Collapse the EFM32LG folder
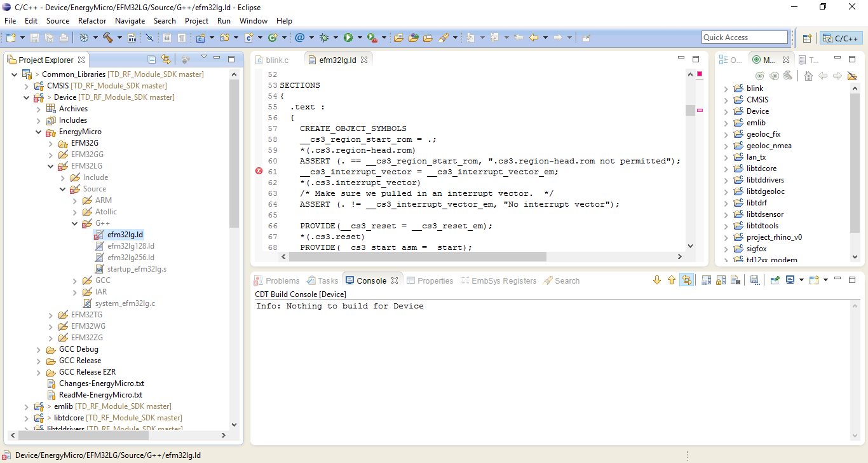The width and height of the screenshot is (868, 463). tap(51, 166)
